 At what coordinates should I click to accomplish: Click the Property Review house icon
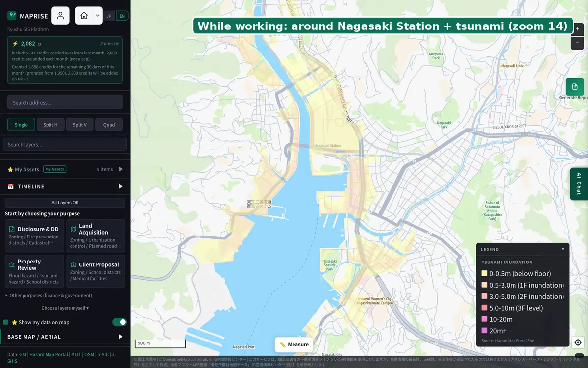tap(12, 265)
